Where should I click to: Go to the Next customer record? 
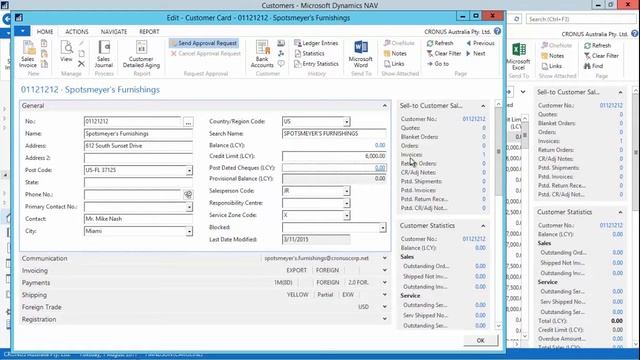pyautogui.click(x=476, y=53)
